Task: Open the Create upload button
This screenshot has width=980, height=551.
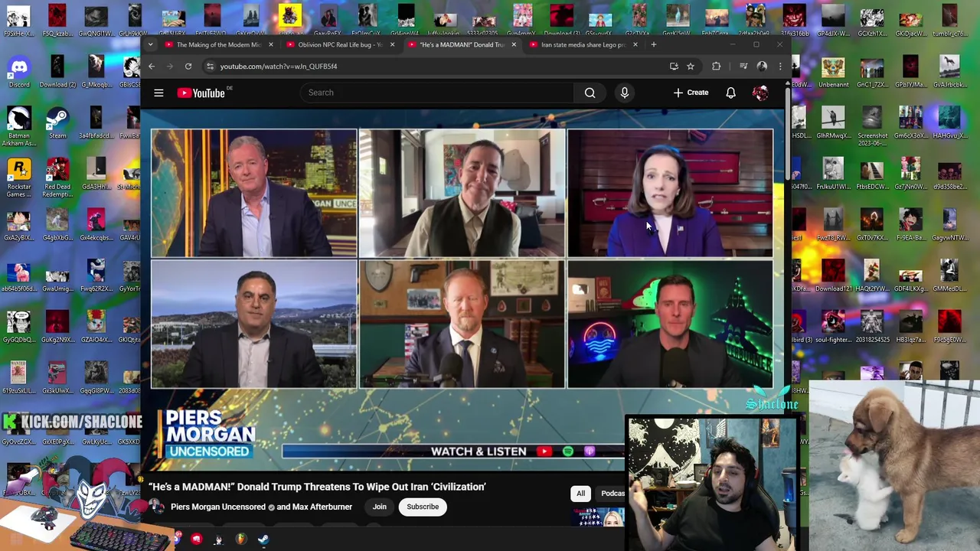Action: [x=691, y=93]
